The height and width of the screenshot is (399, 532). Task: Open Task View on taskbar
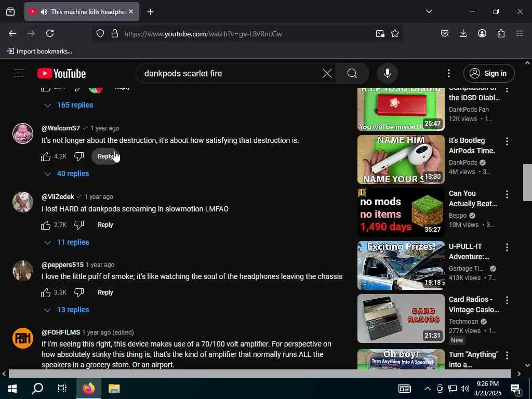[62, 389]
